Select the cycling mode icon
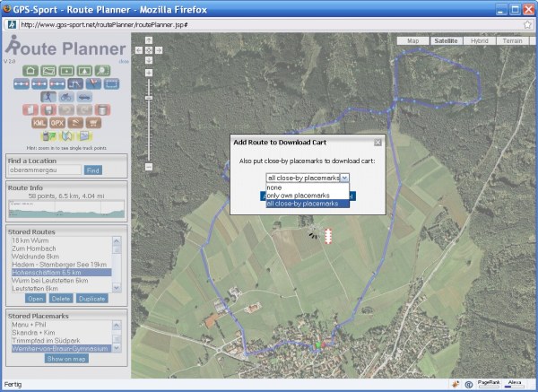The image size is (538, 392). (66, 96)
